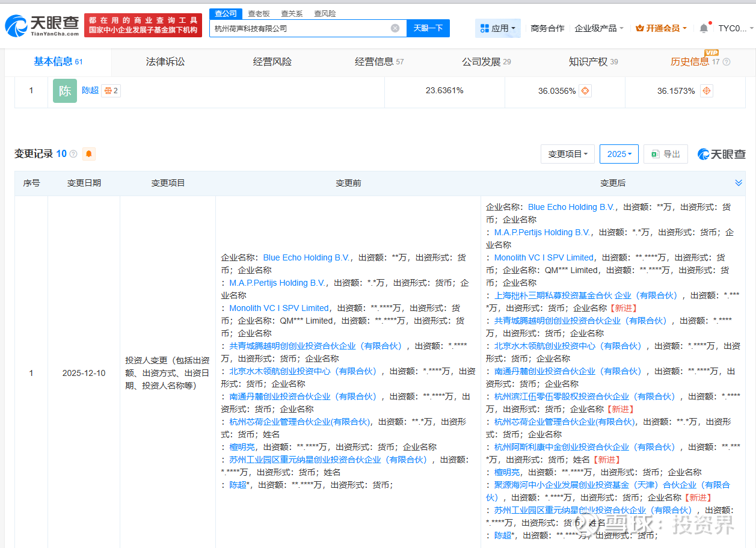Switch to the 法律诉讼 tab

click(x=165, y=61)
